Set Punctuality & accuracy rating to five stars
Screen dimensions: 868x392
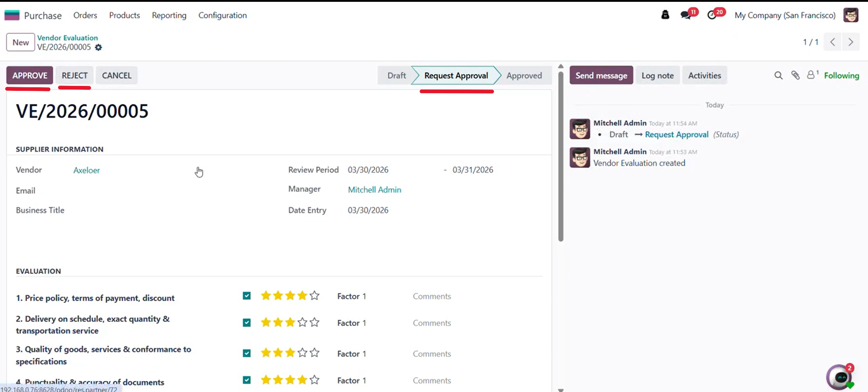point(315,380)
